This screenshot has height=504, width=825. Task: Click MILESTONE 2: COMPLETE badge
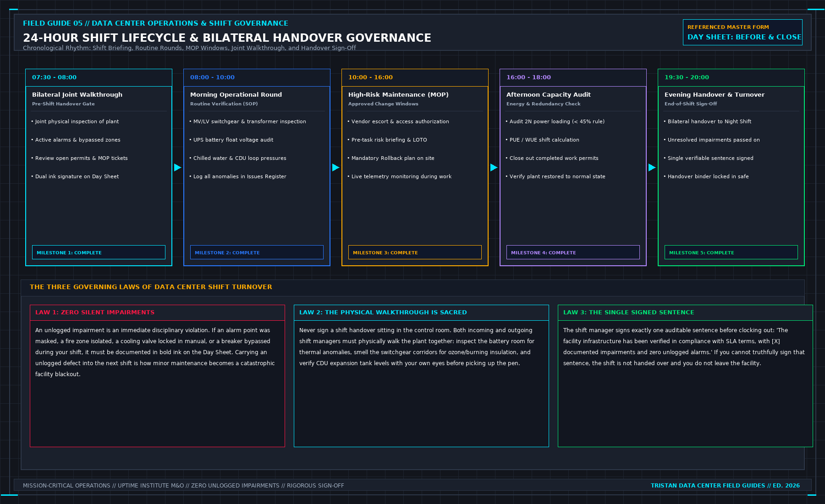coord(257,252)
